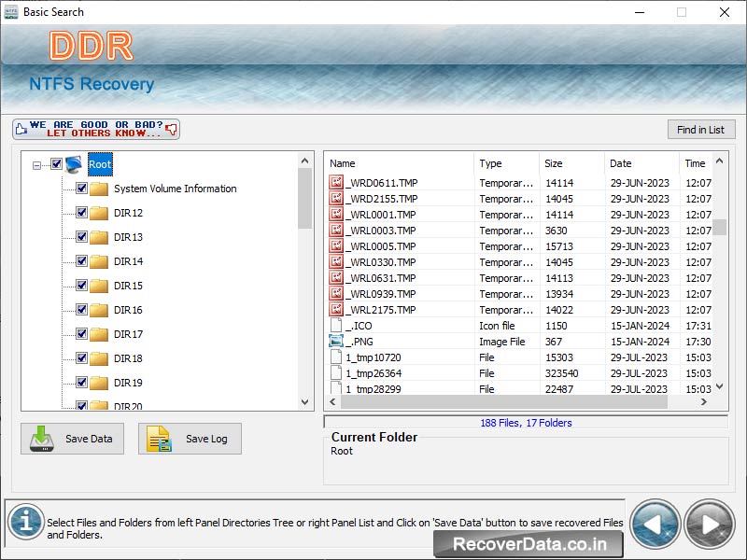This screenshot has height=560, width=747.
Task: Uncheck System Volume Information
Action: (80, 189)
